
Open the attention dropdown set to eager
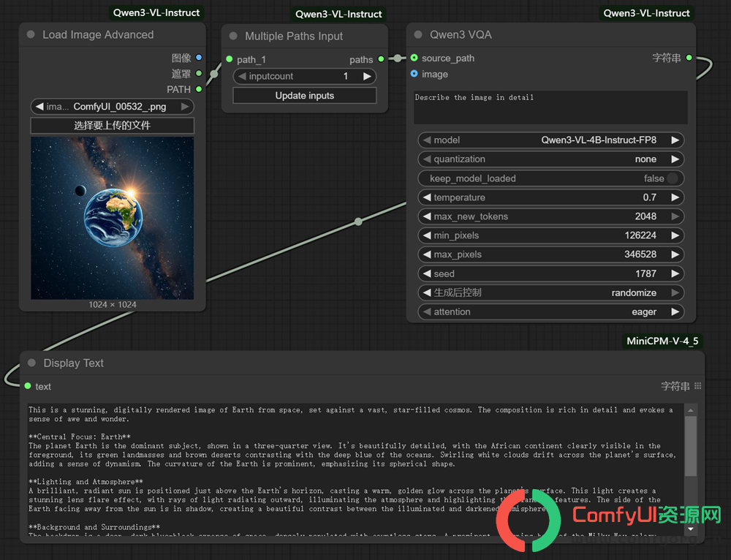[551, 312]
